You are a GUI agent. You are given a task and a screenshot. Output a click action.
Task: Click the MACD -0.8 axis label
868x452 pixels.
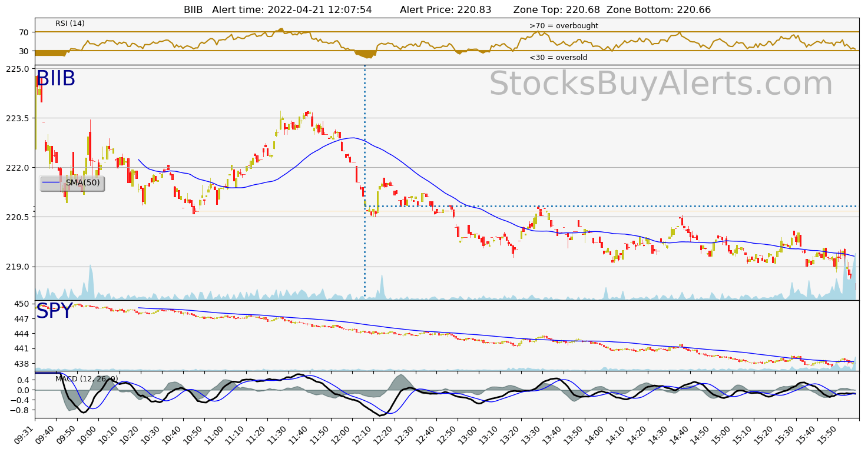[x=20, y=410]
